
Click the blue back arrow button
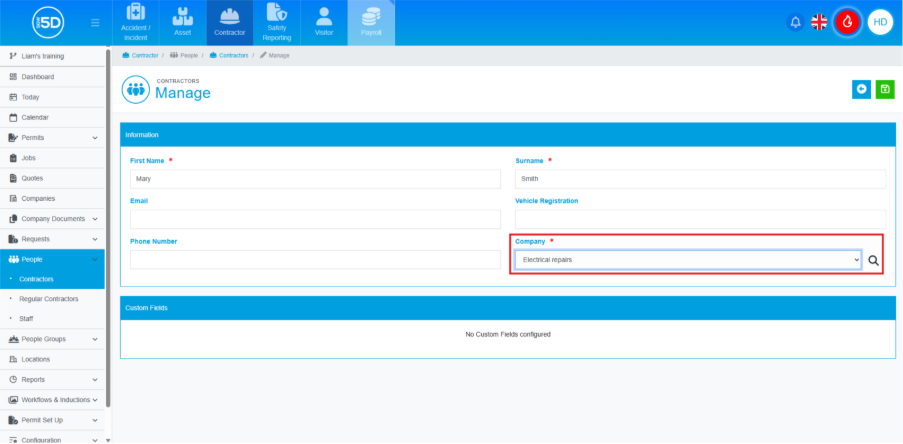point(862,89)
